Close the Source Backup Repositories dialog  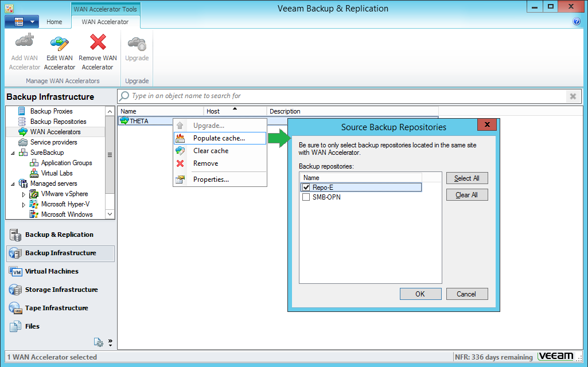click(487, 124)
